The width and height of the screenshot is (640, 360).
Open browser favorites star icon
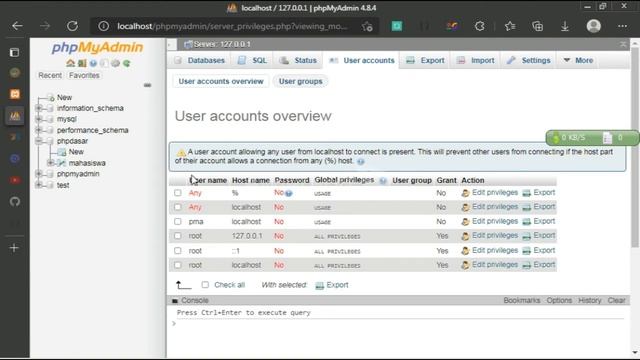(510, 26)
